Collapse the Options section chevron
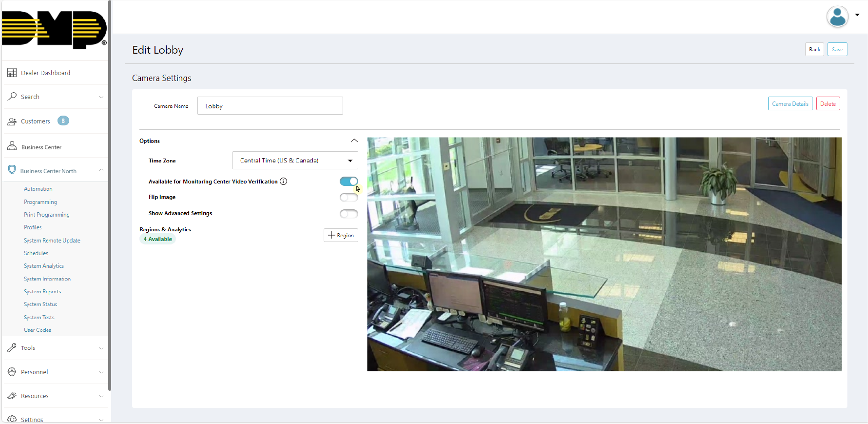The width and height of the screenshot is (868, 424). tap(354, 141)
